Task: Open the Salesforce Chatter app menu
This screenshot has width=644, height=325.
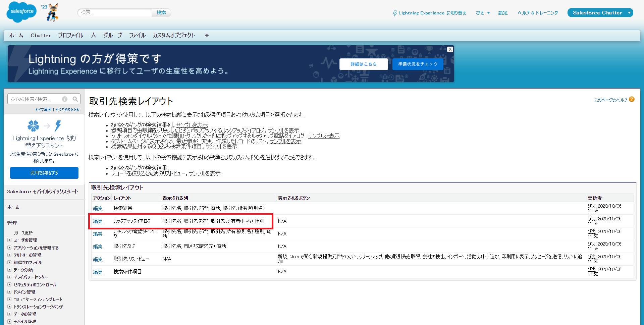Action: (x=600, y=13)
